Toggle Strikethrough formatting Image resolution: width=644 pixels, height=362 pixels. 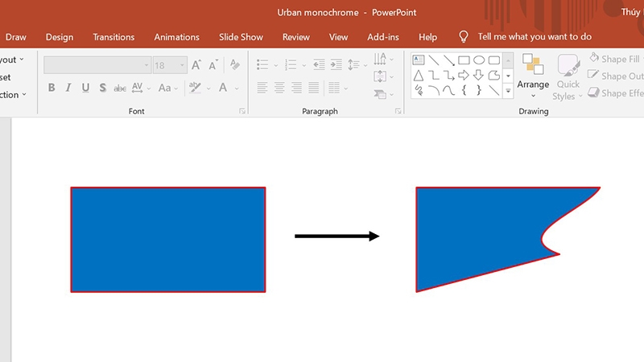[x=119, y=88]
